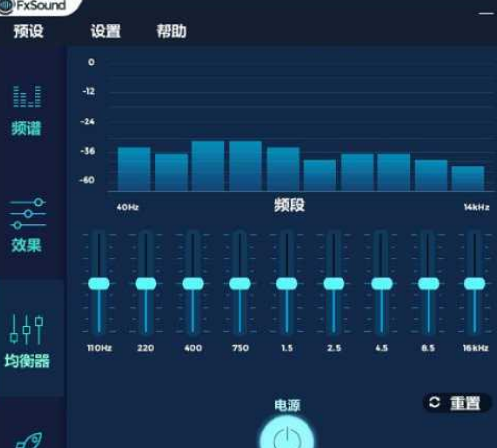Click the 110Hz frequency label

coord(100,348)
